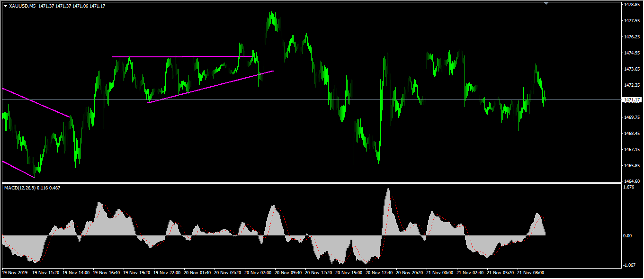644x279 pixels.
Task: Click the 1465.85 price scale label
Action: pyautogui.click(x=632, y=166)
